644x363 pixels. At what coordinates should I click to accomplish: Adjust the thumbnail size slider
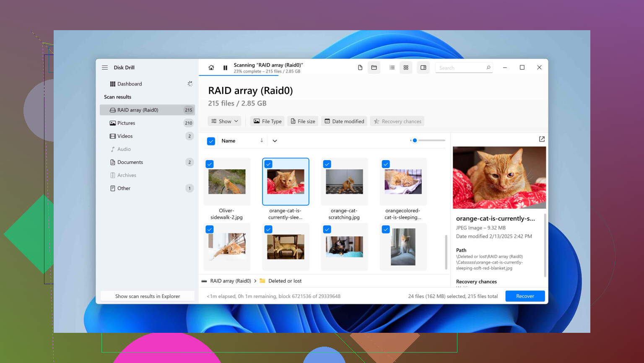point(415,140)
